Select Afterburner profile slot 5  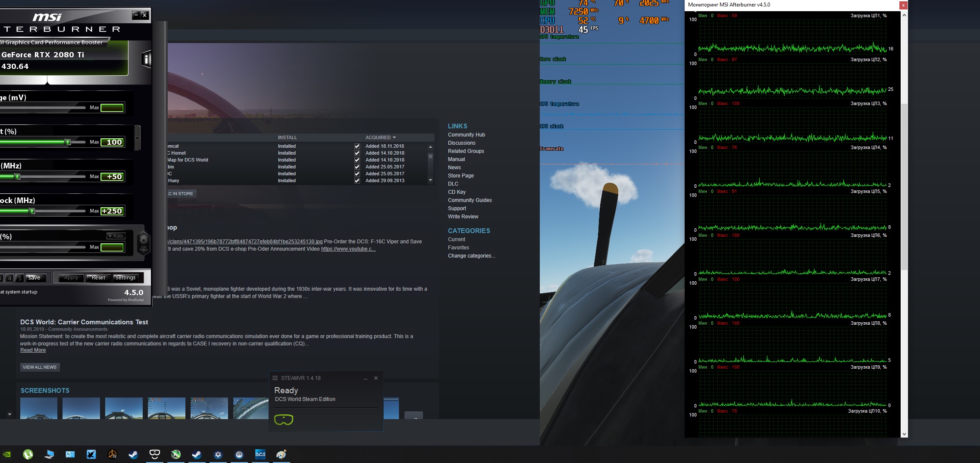pos(19,278)
